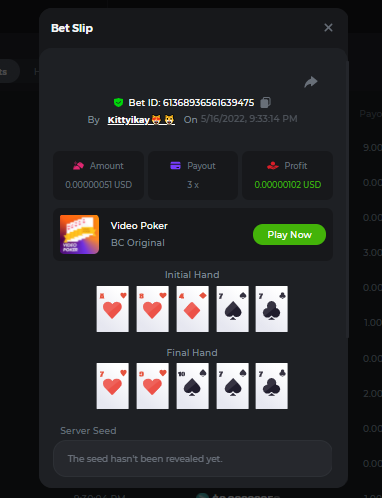Click the 9 of hearts in final hand
Image resolution: width=382 pixels, height=498 pixels.
tap(153, 386)
